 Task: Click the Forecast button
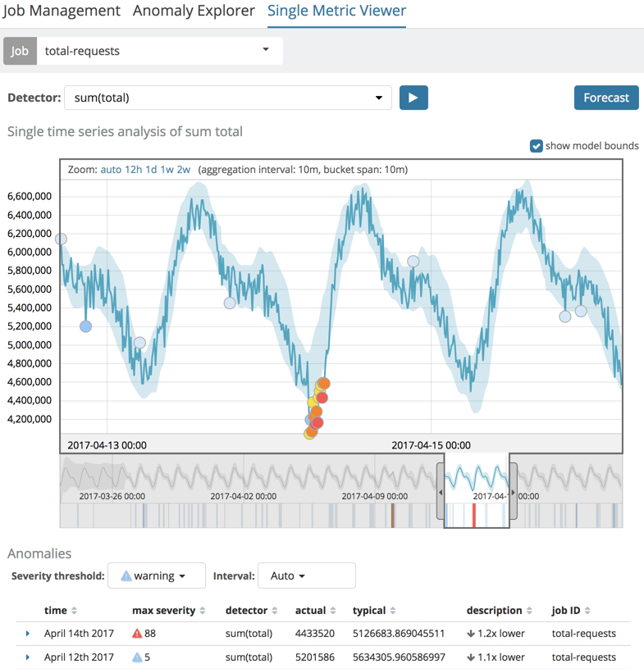[x=606, y=98]
